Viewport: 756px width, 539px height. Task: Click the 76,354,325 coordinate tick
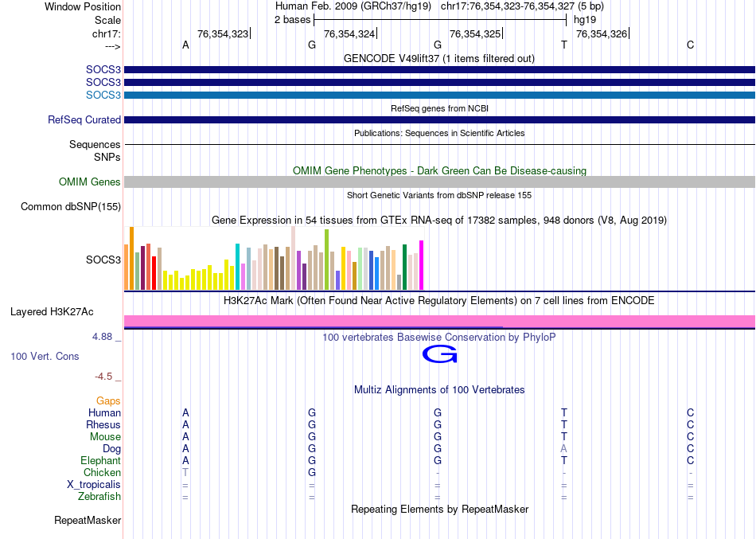pyautogui.click(x=476, y=33)
